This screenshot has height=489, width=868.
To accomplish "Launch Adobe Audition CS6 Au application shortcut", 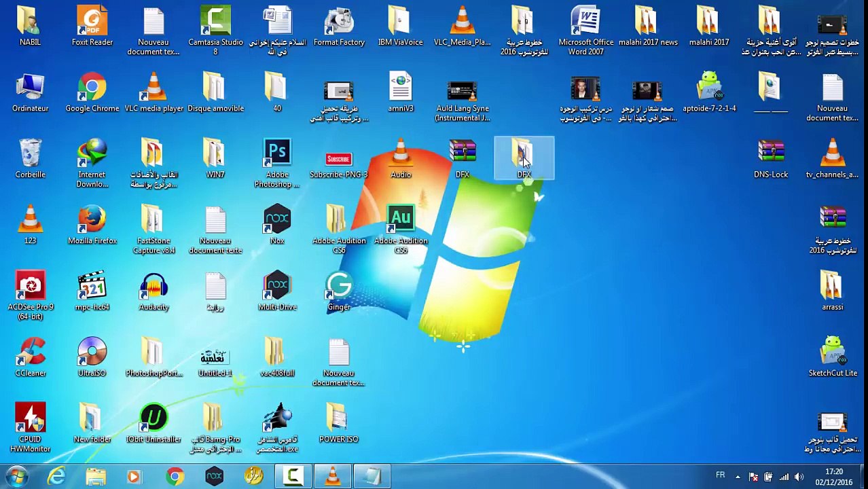I will point(401,229).
